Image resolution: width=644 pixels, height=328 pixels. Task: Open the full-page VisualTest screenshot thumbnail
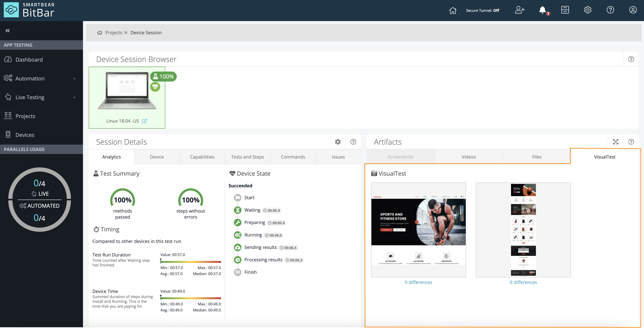click(x=523, y=230)
